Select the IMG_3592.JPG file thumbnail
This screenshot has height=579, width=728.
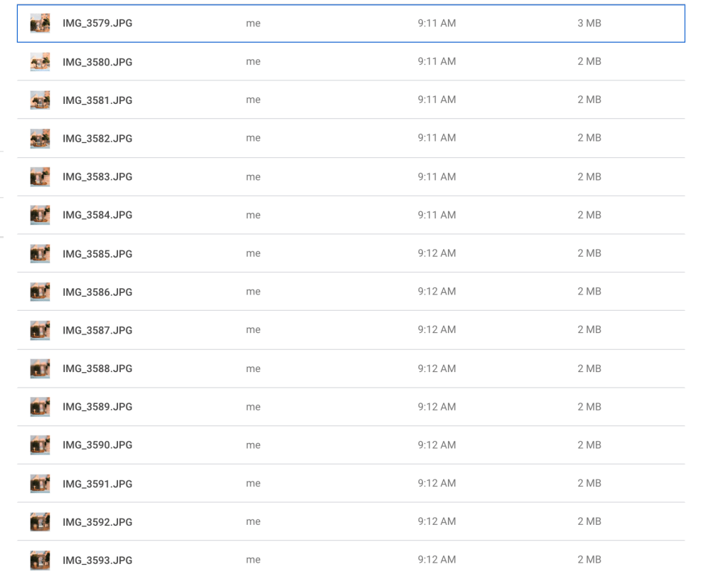[x=40, y=522]
